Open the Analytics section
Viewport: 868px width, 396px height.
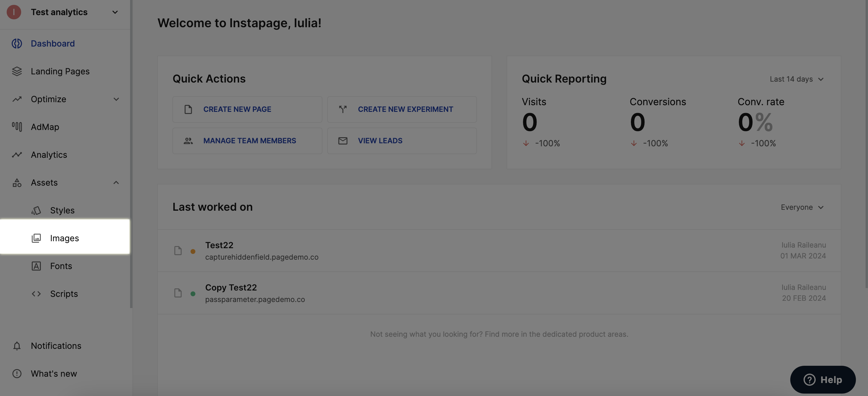click(x=65, y=154)
